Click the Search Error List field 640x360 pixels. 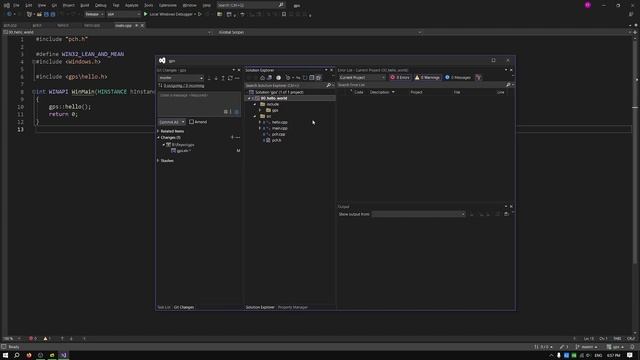(x=424, y=85)
